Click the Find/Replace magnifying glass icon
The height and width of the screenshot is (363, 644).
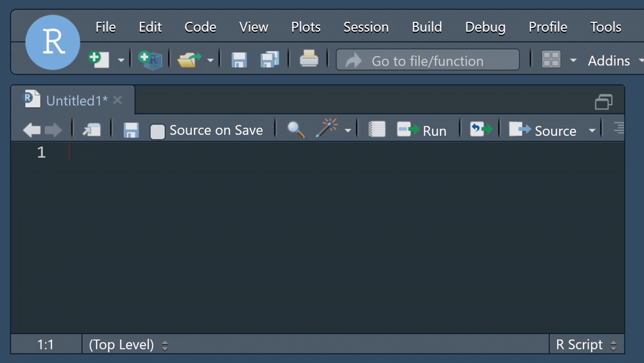tap(296, 130)
